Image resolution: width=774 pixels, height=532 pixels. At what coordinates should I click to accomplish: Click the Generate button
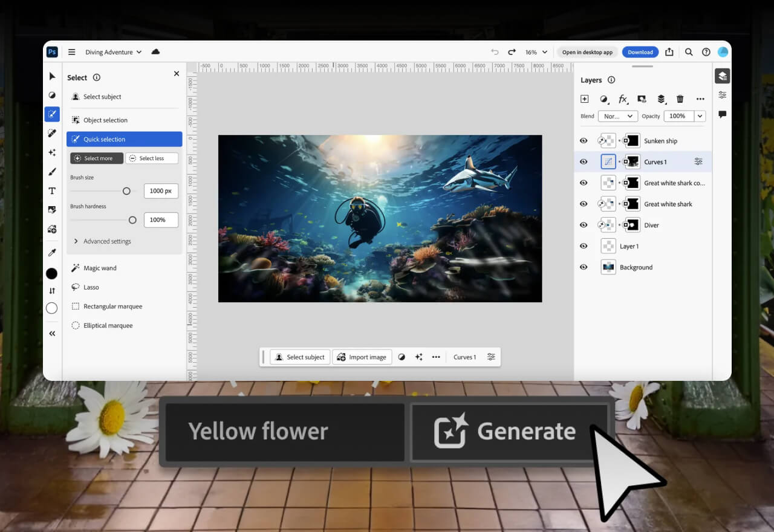pyautogui.click(x=511, y=431)
